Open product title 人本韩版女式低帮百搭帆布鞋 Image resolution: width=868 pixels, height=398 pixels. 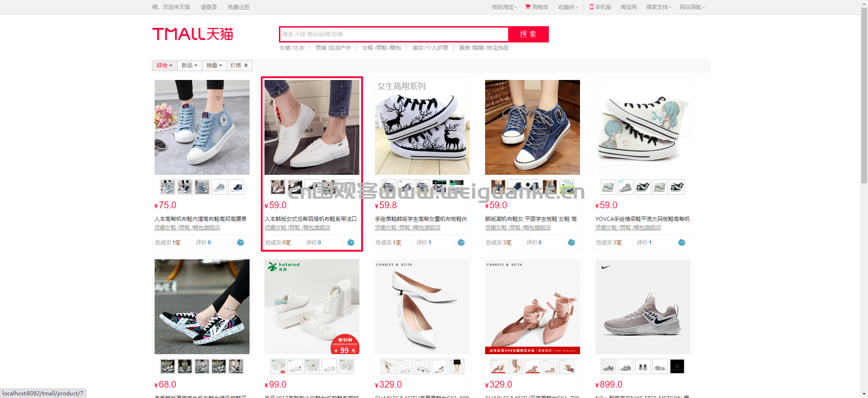[x=311, y=219]
